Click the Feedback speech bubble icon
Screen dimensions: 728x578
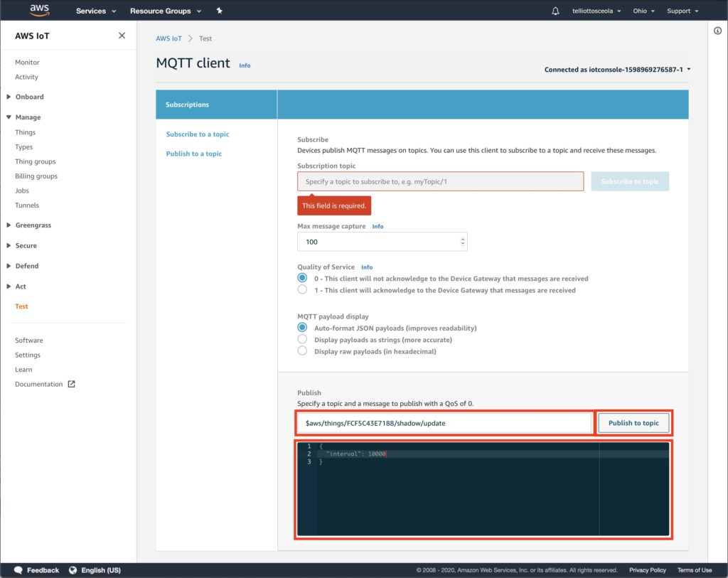(18, 570)
